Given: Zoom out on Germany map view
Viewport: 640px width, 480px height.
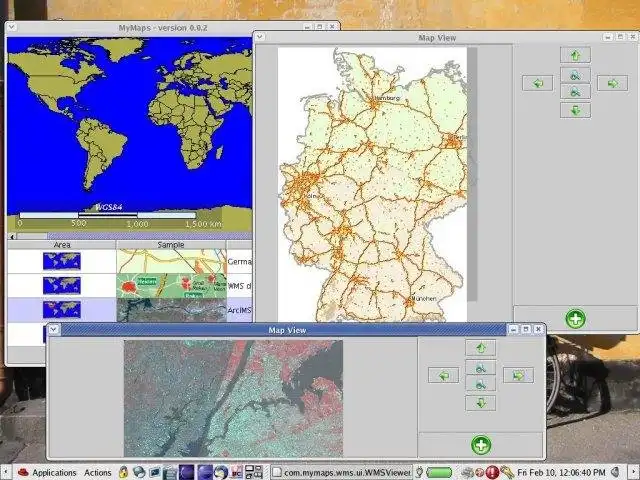Looking at the screenshot, I should click(574, 92).
